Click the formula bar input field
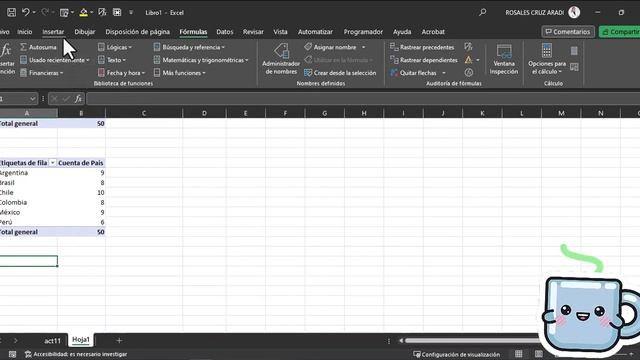The width and height of the screenshot is (640, 360). point(362,99)
